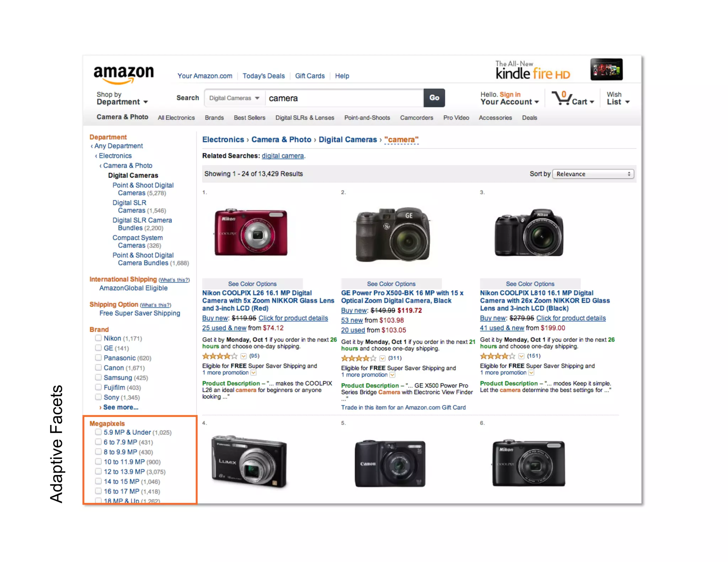
Task: Open the Best Sellers tab
Action: click(x=250, y=118)
